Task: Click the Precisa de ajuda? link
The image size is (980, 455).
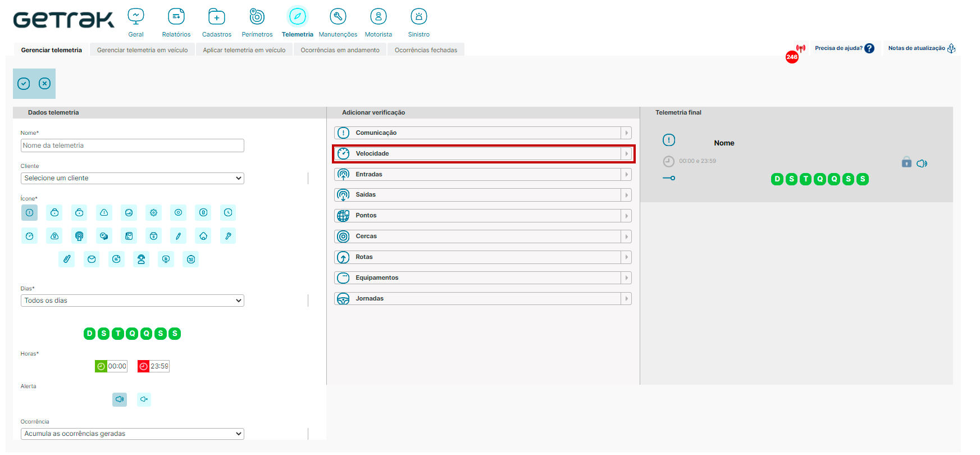Action: coord(845,48)
